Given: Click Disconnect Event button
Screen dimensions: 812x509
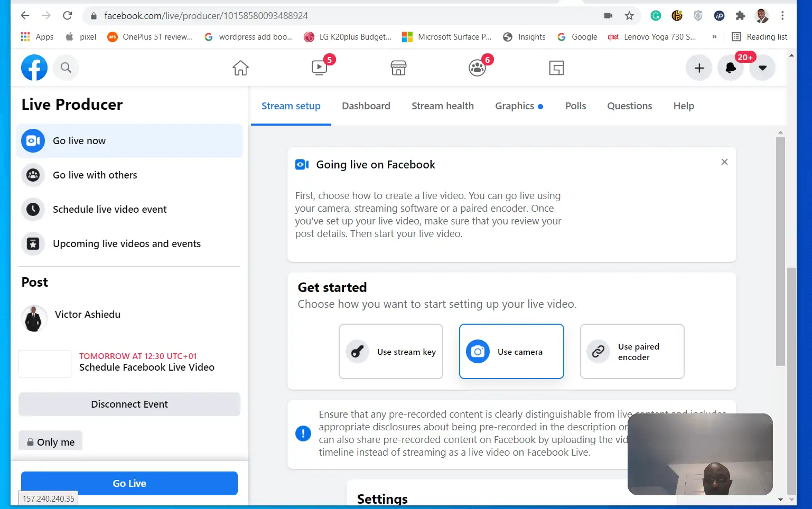Looking at the screenshot, I should 129,404.
